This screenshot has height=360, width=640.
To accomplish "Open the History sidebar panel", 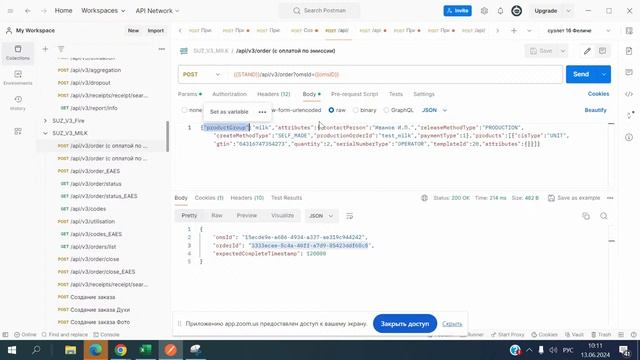I will click(18, 103).
